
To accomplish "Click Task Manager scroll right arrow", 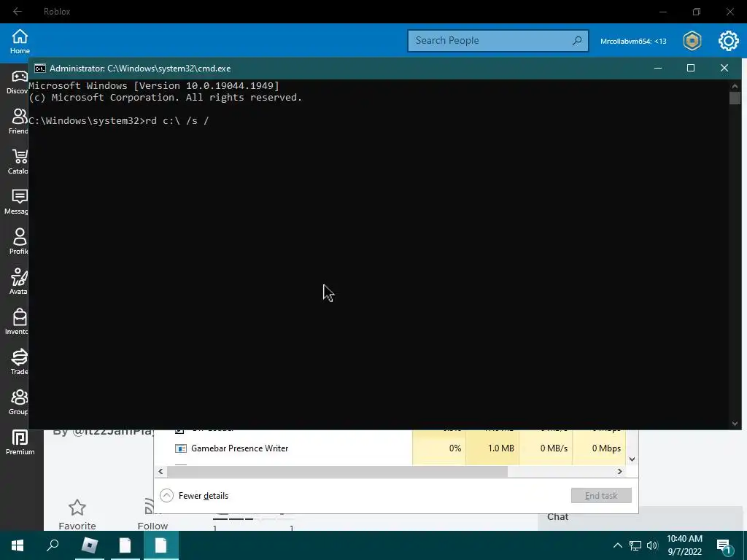I will (x=620, y=472).
